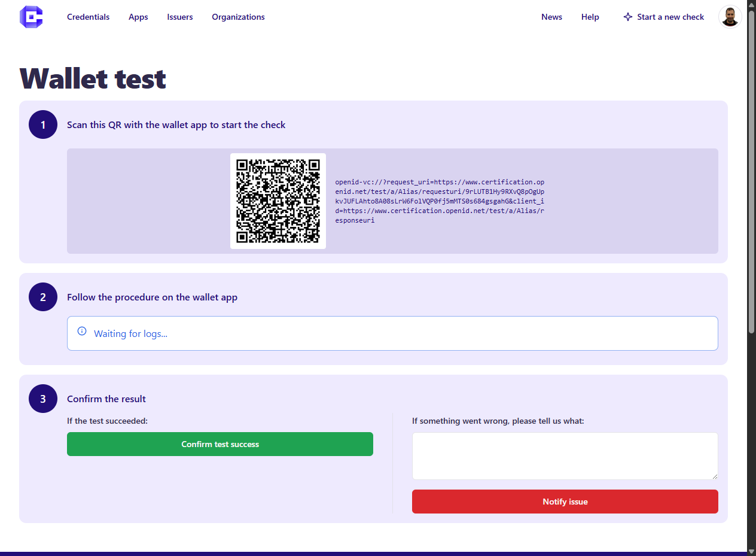Click the scrollbar up arrow

pyautogui.click(x=752, y=4)
